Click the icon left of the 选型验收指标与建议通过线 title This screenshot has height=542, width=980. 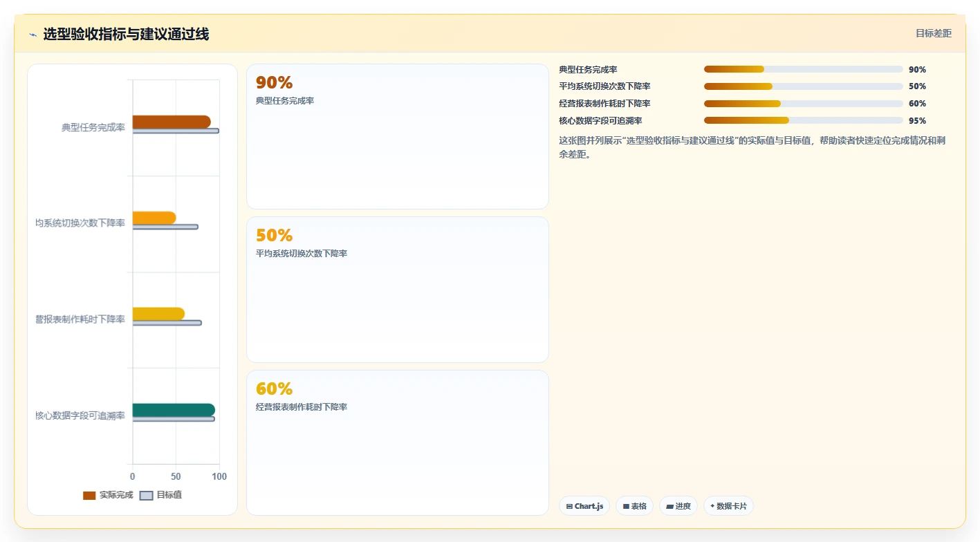point(33,35)
